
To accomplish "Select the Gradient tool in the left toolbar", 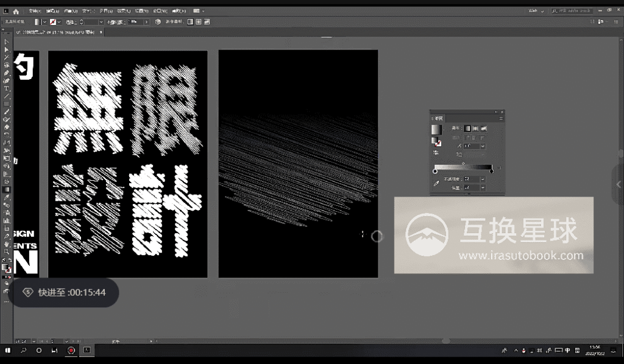I will pyautogui.click(x=7, y=191).
